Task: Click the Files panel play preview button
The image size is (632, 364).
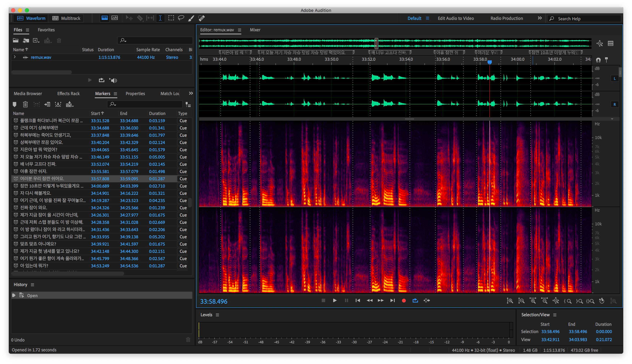Action: click(x=90, y=80)
